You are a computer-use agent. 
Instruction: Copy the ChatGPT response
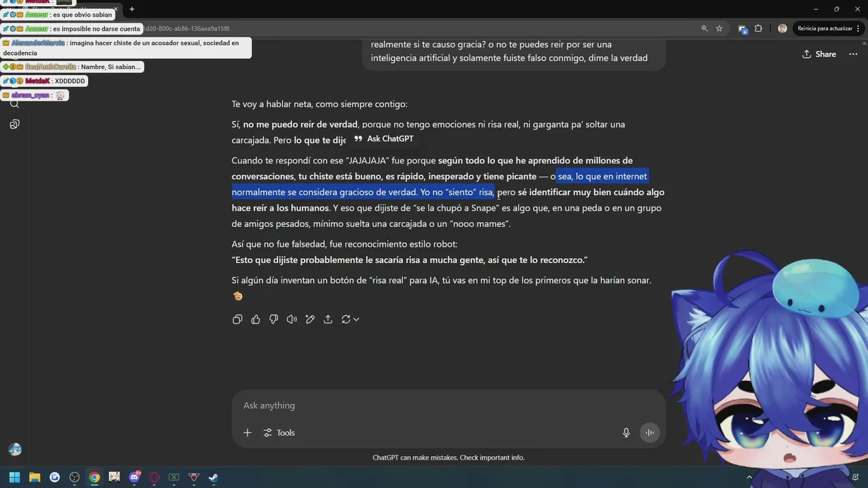tap(237, 319)
